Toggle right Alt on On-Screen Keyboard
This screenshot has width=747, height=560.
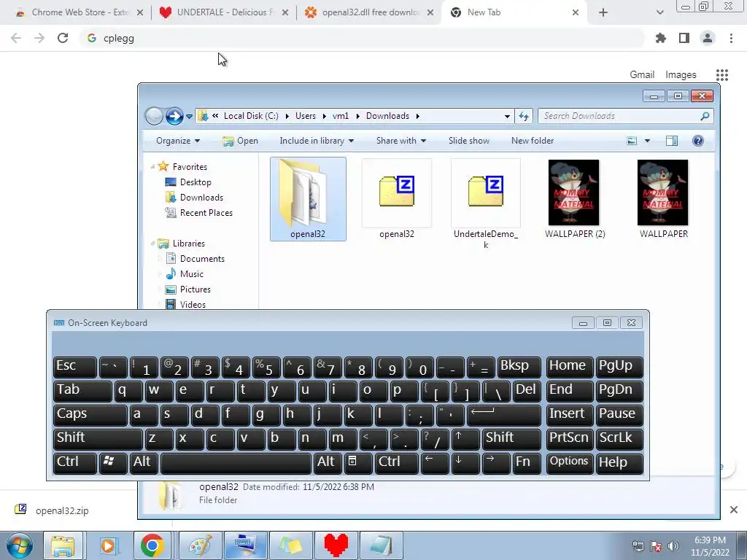click(x=328, y=462)
